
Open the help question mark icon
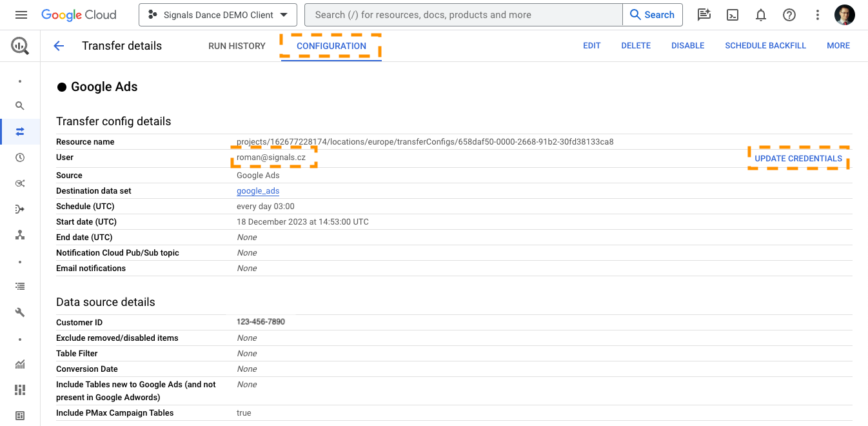[x=789, y=15]
